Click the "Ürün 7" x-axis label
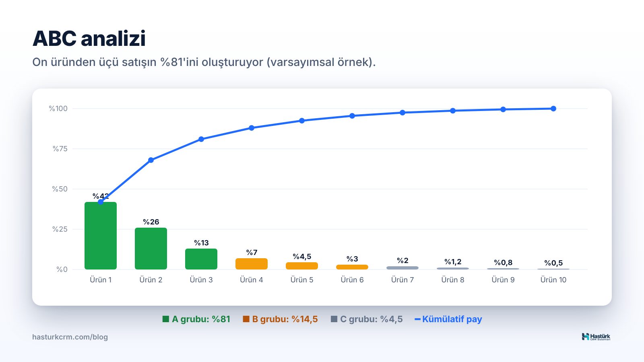Viewport: 644px width, 362px height. 402,280
